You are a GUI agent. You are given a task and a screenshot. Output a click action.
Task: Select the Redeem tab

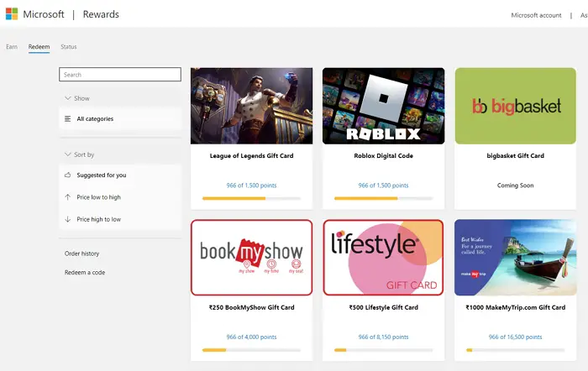click(x=39, y=47)
